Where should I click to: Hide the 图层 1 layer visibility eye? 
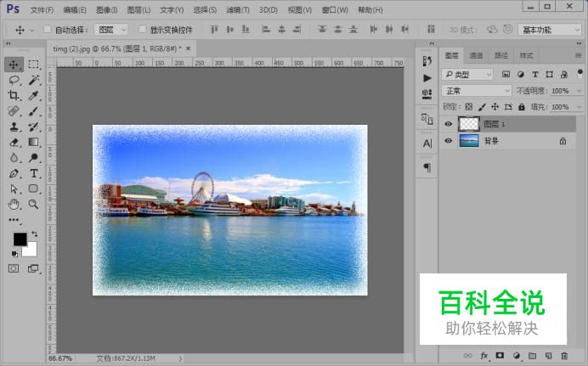pyautogui.click(x=449, y=124)
